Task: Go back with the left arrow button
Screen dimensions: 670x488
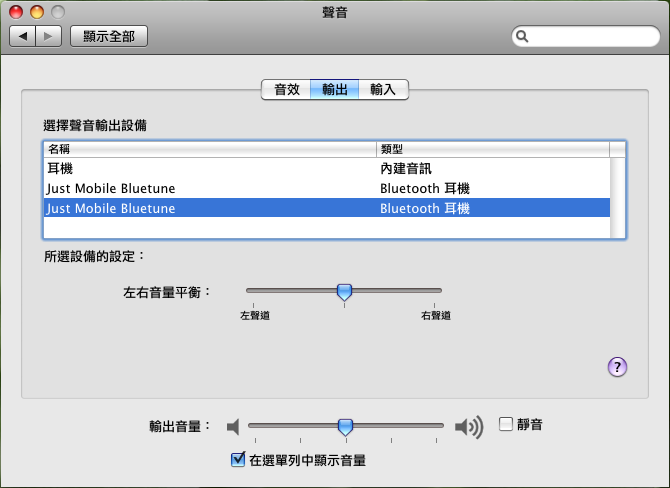Action: coord(23,36)
